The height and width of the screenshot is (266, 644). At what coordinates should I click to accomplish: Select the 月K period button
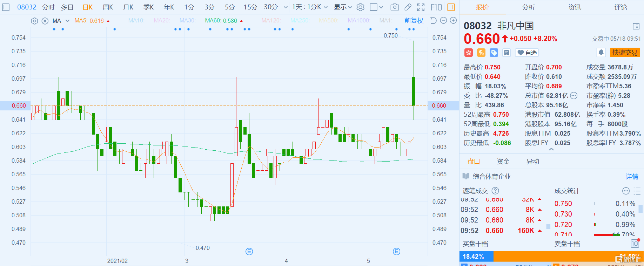pyautogui.click(x=128, y=7)
